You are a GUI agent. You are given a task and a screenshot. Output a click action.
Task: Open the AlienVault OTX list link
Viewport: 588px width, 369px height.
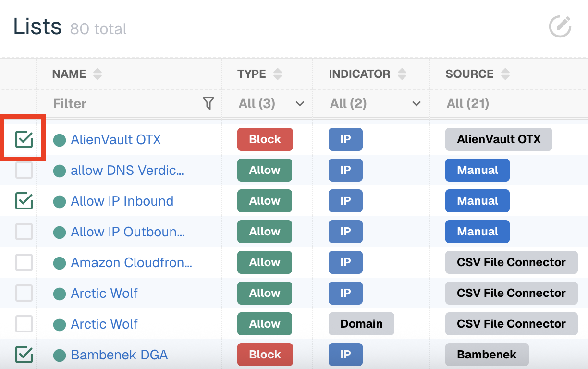click(x=116, y=139)
